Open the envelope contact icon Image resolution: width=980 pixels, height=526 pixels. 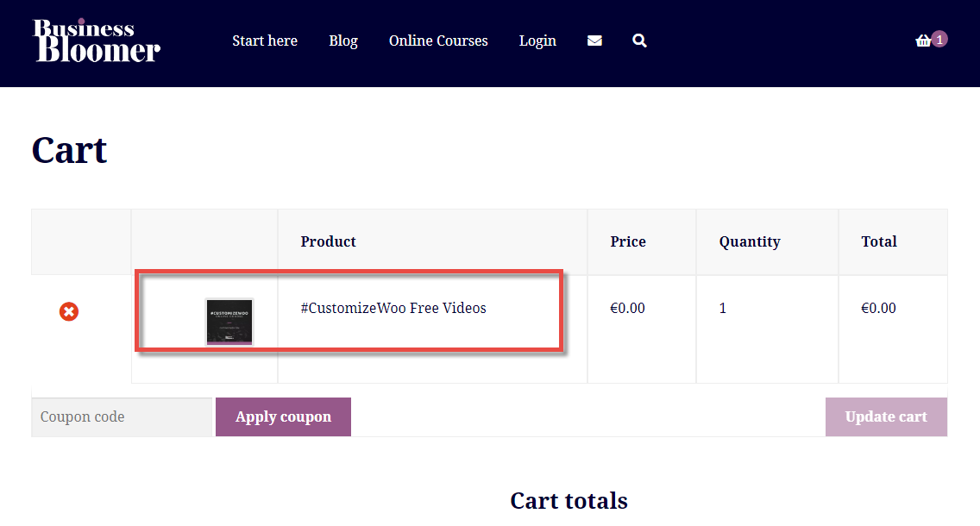point(594,41)
